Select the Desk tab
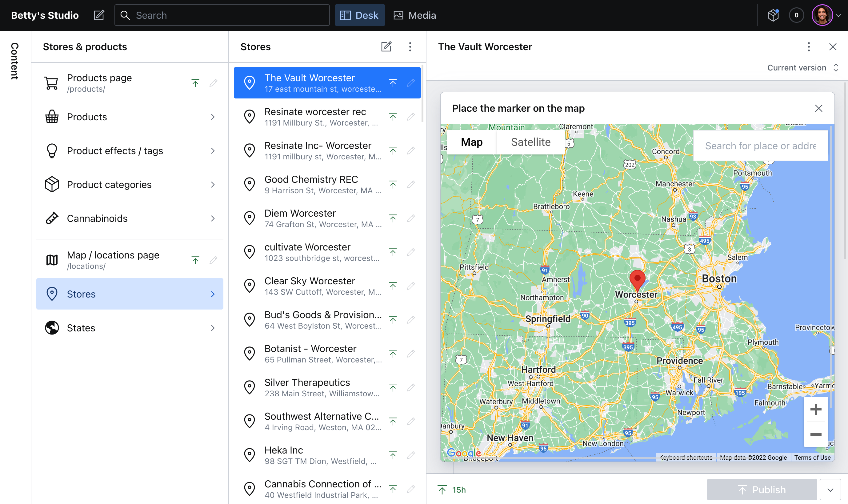This screenshot has height=504, width=848. [360, 15]
